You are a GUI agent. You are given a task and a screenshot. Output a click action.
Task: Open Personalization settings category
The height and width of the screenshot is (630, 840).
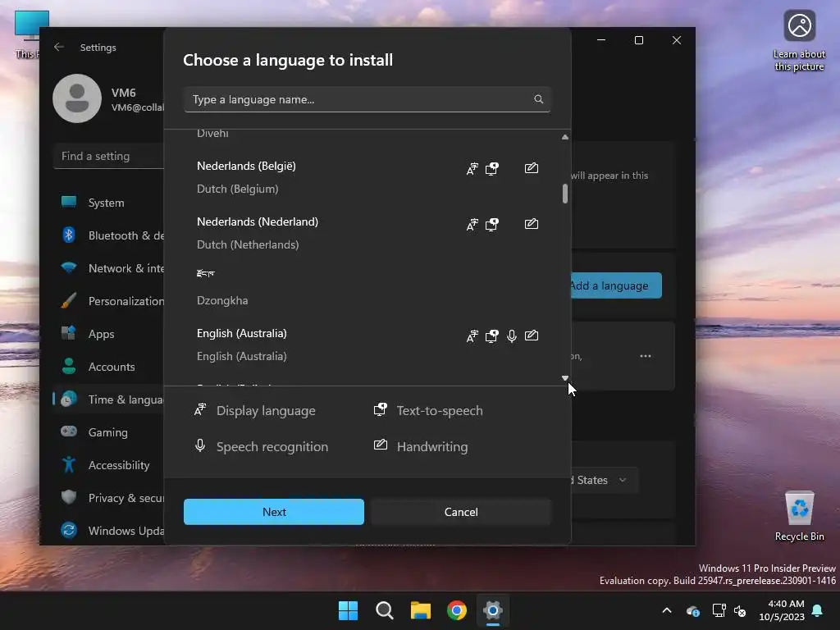(x=109, y=301)
